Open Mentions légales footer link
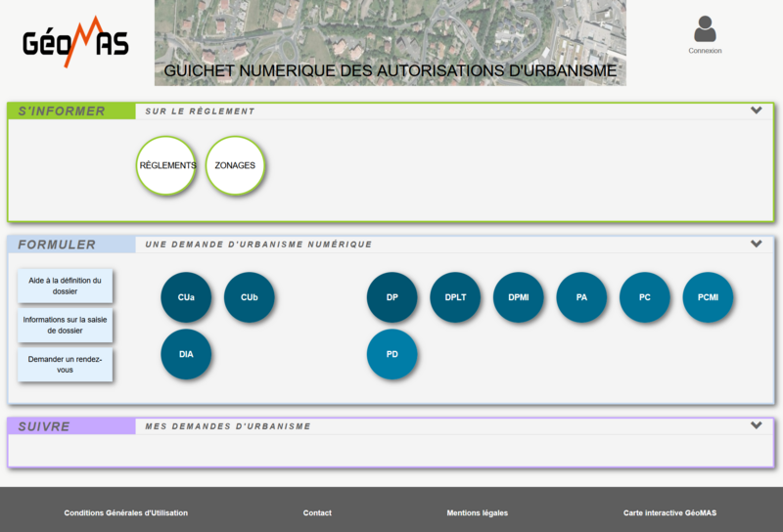783x532 pixels. click(478, 512)
